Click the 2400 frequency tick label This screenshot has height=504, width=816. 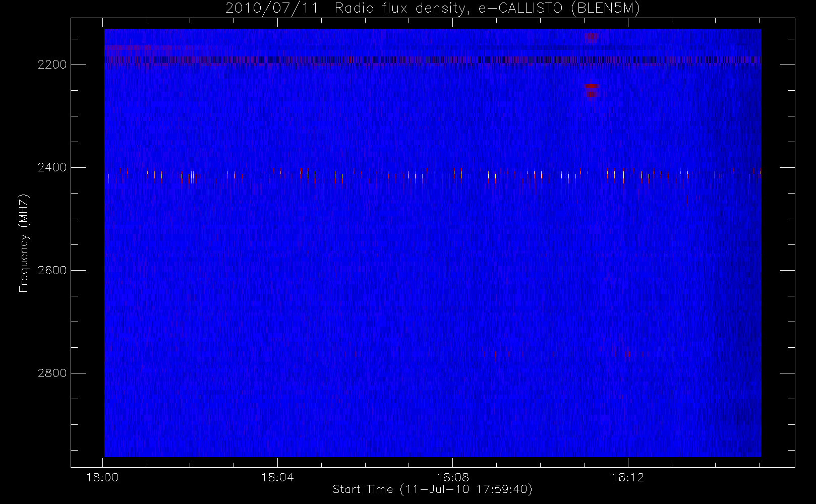tap(52, 167)
